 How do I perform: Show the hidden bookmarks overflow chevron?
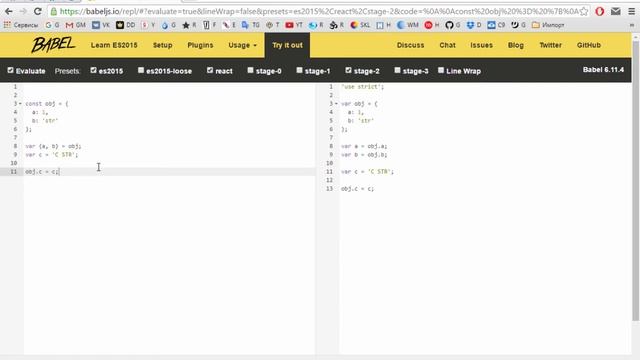(631, 25)
